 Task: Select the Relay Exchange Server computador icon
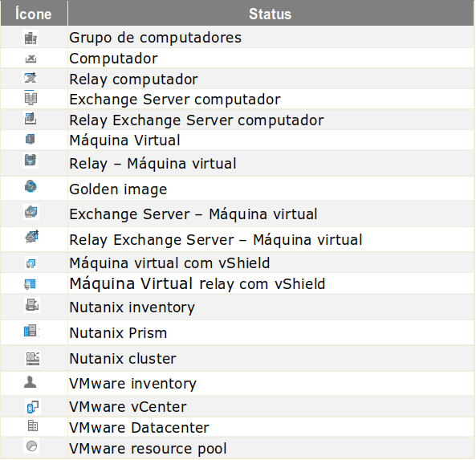31,119
